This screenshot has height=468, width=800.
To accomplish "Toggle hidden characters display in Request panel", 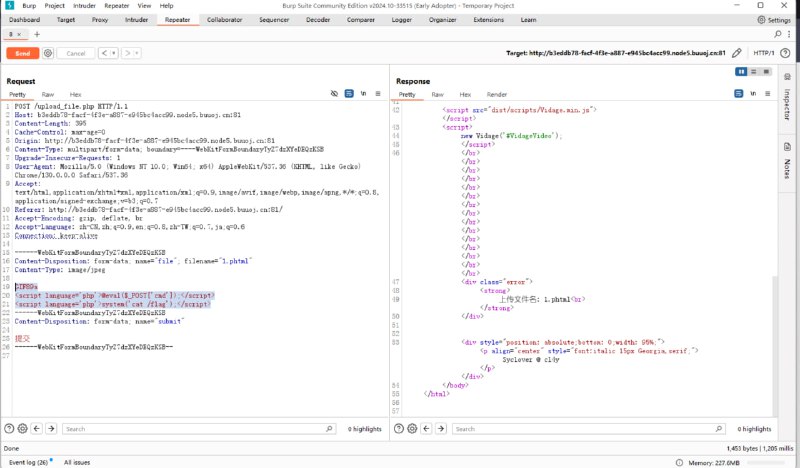I will click(x=335, y=94).
